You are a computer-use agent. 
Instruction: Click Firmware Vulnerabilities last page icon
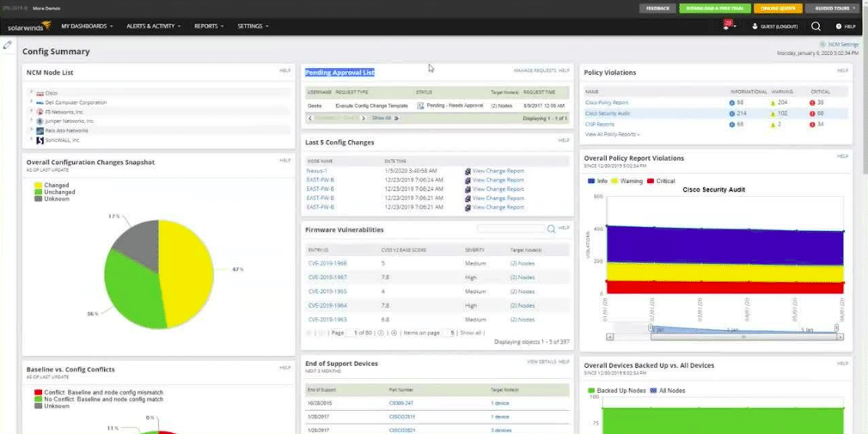[x=394, y=333]
